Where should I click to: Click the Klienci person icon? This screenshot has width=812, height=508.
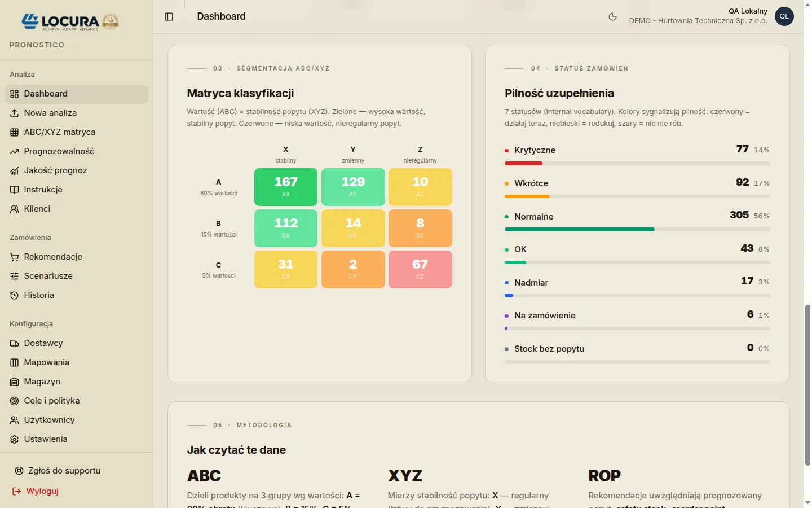(15, 209)
